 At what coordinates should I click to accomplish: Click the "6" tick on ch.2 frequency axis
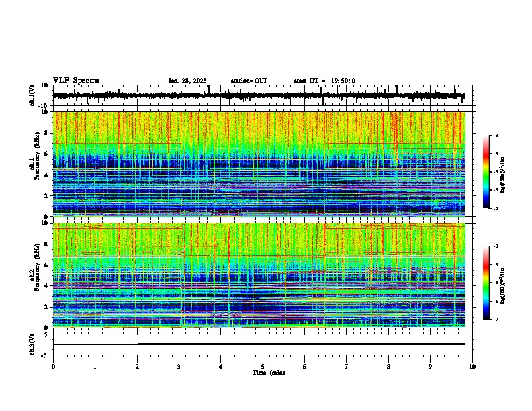[x=46, y=265]
